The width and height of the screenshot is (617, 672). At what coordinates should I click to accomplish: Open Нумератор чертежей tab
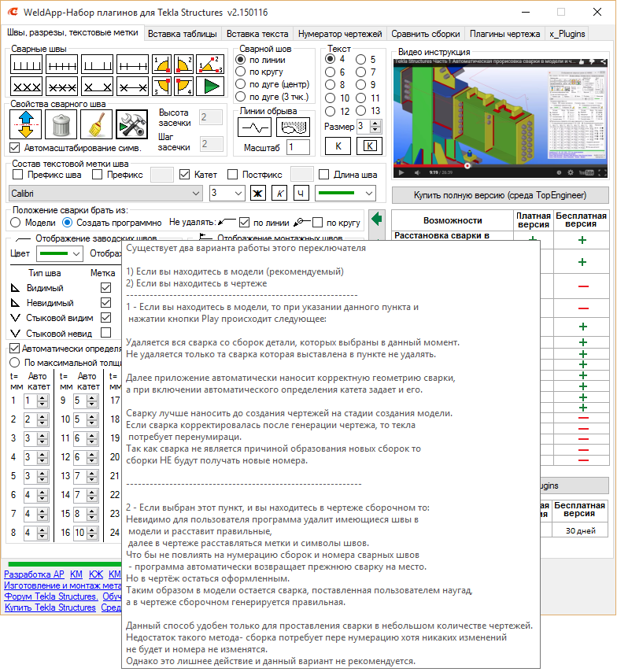[340, 34]
